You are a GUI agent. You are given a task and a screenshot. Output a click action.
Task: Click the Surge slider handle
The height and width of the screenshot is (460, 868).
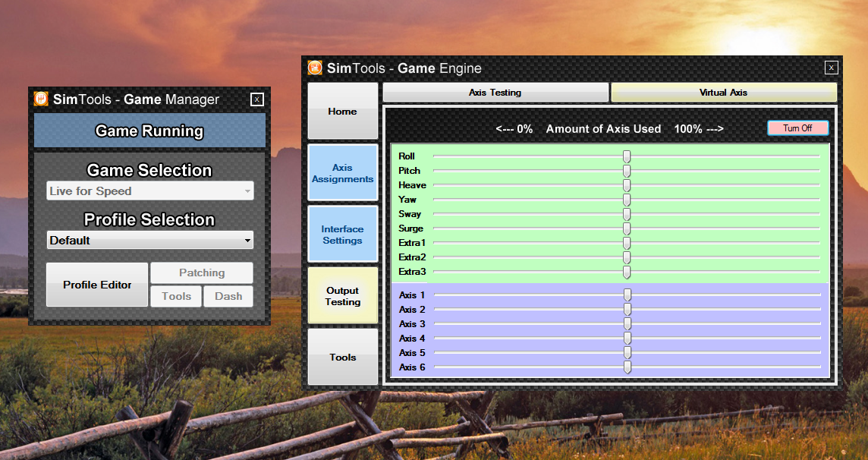pos(627,228)
